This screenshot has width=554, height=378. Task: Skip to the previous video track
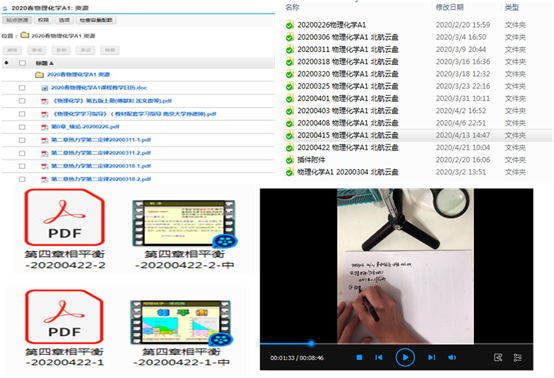(x=379, y=358)
